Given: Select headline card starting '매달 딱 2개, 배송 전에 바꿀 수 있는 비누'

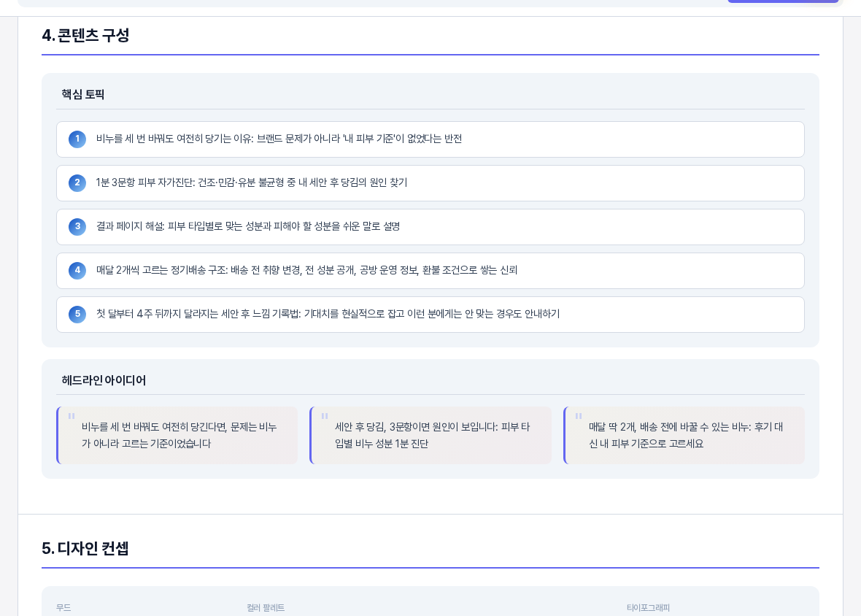Looking at the screenshot, I should 684,436.
